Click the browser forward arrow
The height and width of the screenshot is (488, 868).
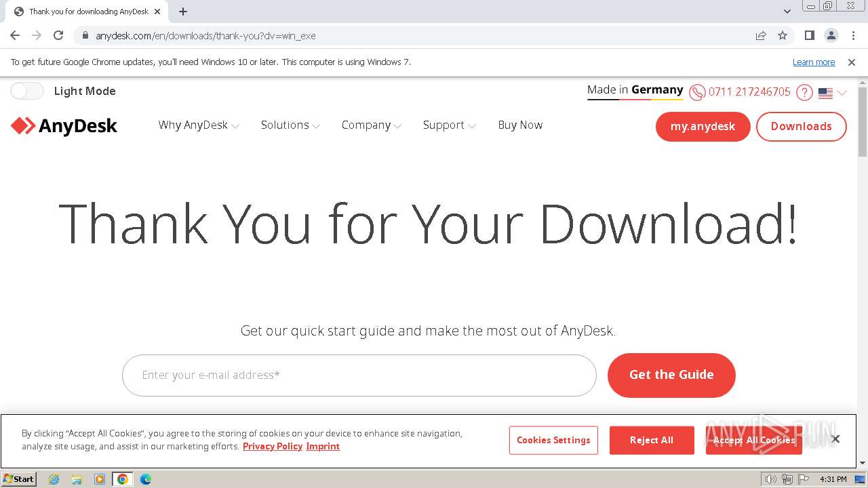click(x=37, y=36)
